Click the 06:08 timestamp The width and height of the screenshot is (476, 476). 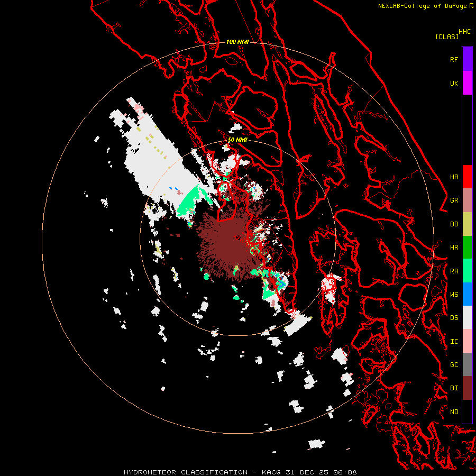344,472
